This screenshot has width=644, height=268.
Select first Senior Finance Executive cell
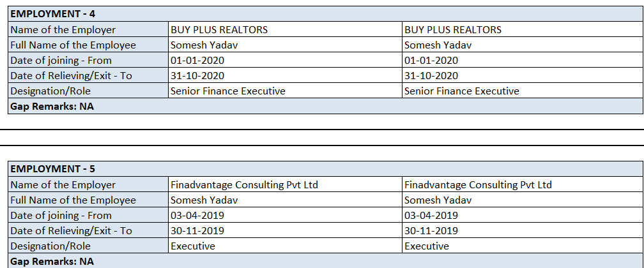[228, 91]
